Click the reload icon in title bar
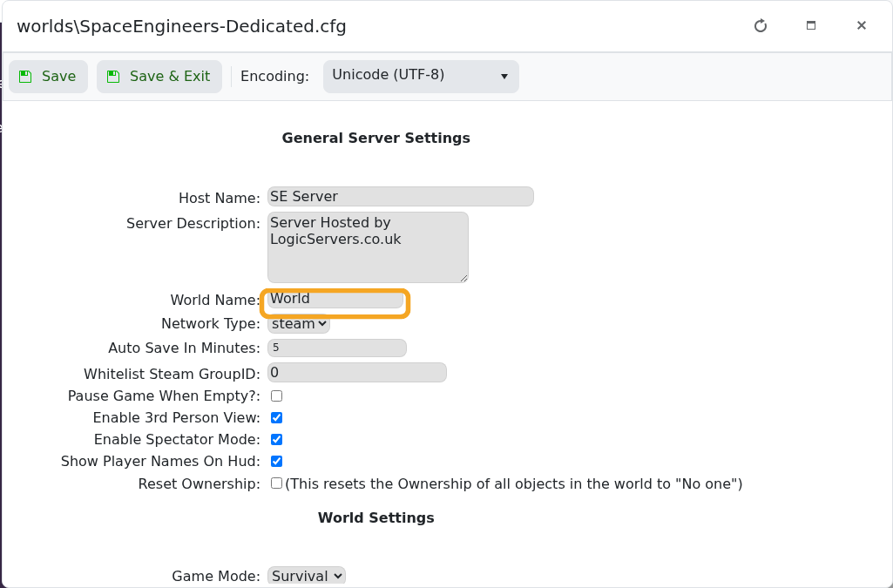This screenshot has width=893, height=588. pyautogui.click(x=761, y=25)
